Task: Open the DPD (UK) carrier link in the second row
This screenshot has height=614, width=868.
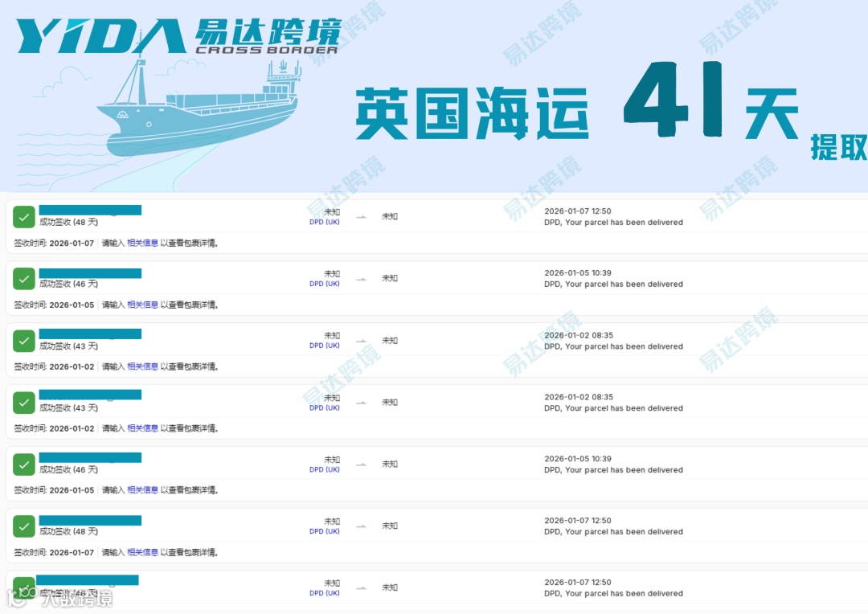Action: pyautogui.click(x=325, y=284)
